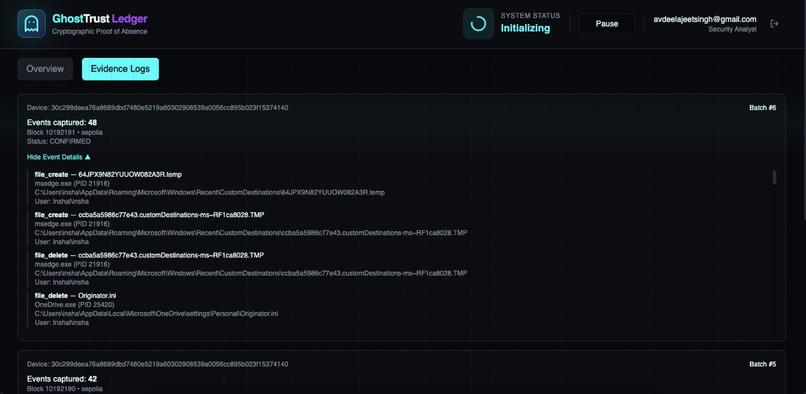This screenshot has width=806, height=394.
Task: Click the Batch #6 device hash
Action: pos(157,108)
